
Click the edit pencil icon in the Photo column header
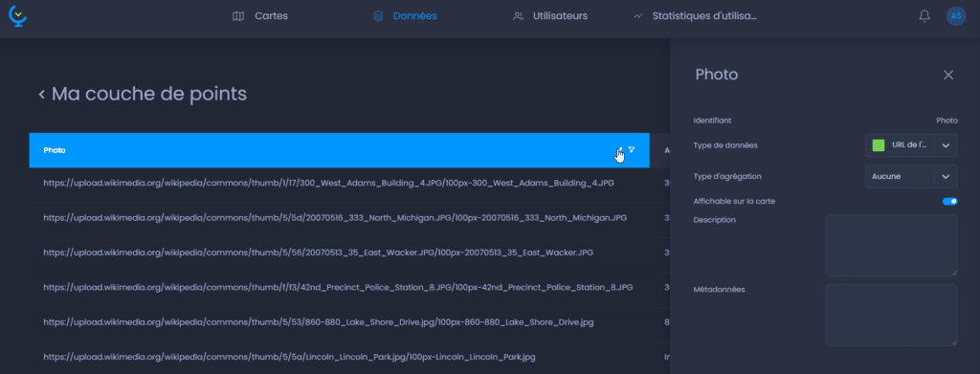[x=619, y=150]
